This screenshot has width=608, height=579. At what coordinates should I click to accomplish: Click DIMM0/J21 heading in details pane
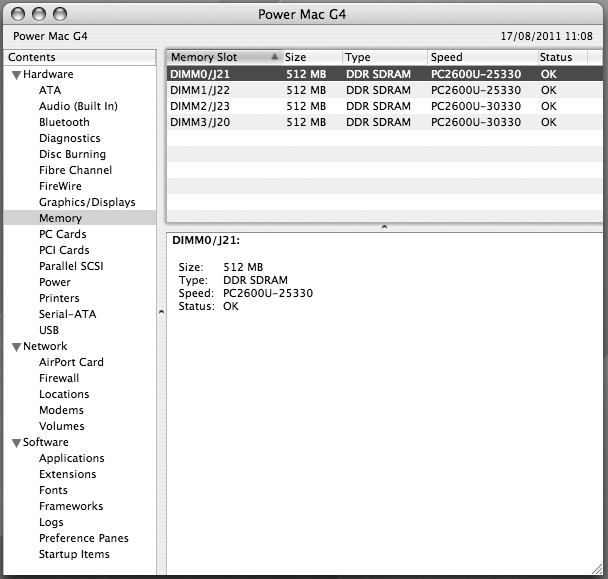pyautogui.click(x=206, y=241)
